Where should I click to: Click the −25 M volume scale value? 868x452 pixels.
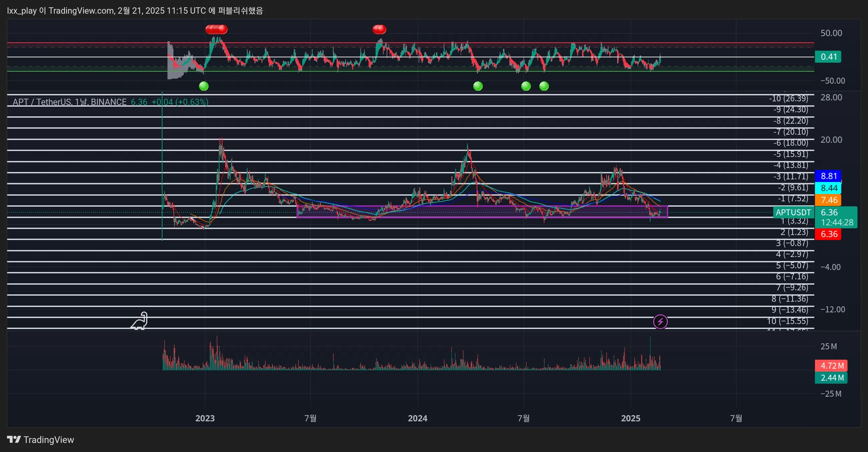(831, 394)
